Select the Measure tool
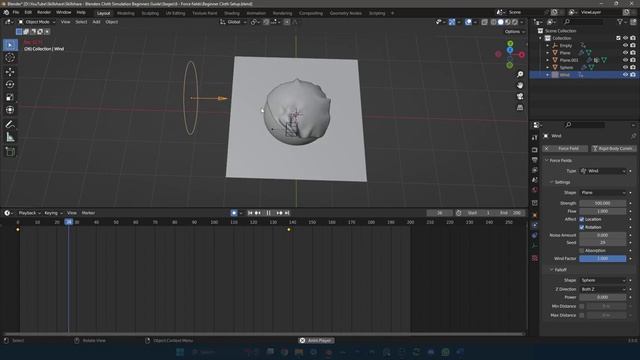Image resolution: width=640 pixels, height=360 pixels. click(10, 137)
